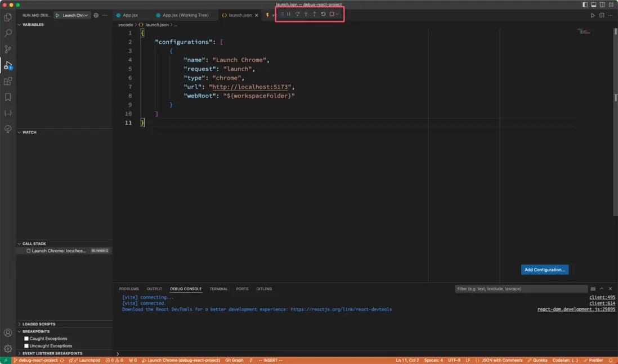Pause the debug session

[x=289, y=14]
